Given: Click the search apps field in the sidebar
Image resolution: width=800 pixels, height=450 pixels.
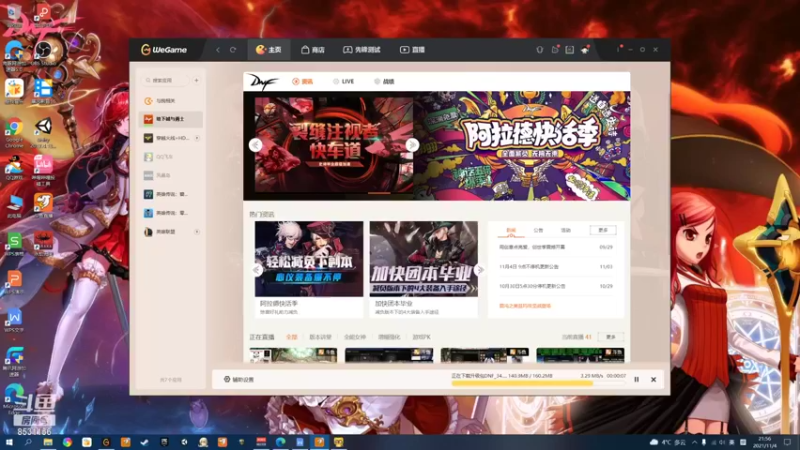Looking at the screenshot, I should click(165, 80).
